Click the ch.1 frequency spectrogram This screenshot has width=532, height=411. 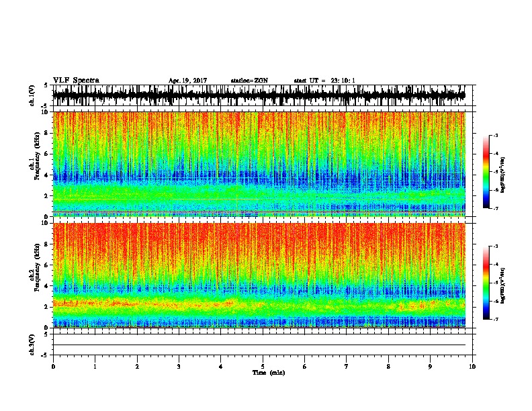click(259, 164)
